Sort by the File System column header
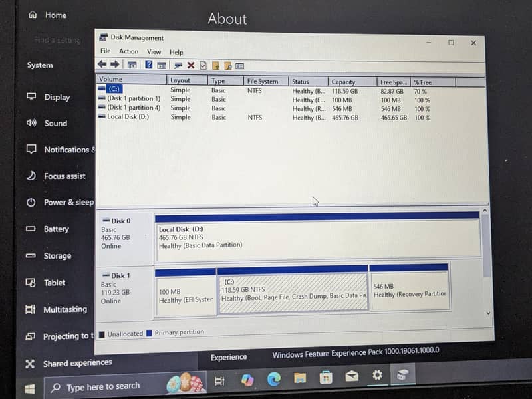532x399 pixels. click(x=266, y=81)
